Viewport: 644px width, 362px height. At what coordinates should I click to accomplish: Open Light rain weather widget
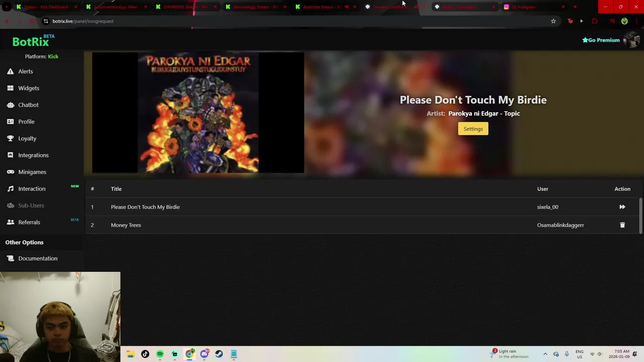tap(510, 354)
